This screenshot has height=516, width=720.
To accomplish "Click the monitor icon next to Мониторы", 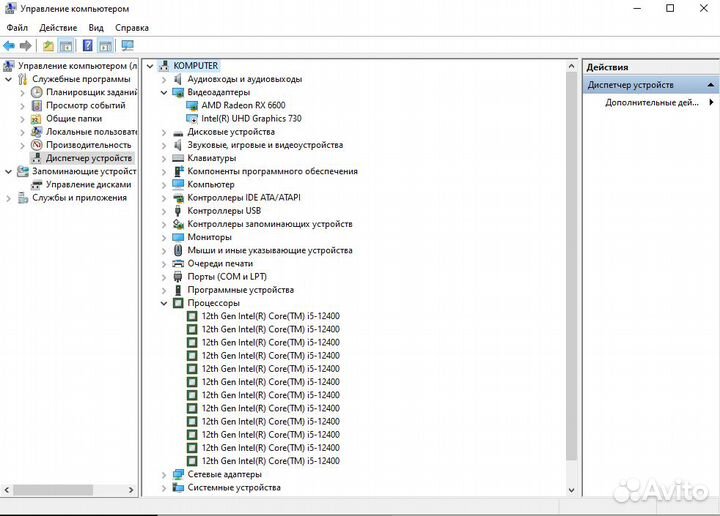I will click(x=178, y=237).
